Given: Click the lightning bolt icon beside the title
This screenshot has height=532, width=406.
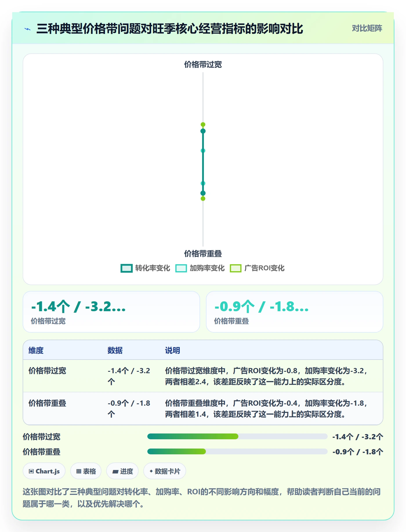Looking at the screenshot, I should coord(28,29).
